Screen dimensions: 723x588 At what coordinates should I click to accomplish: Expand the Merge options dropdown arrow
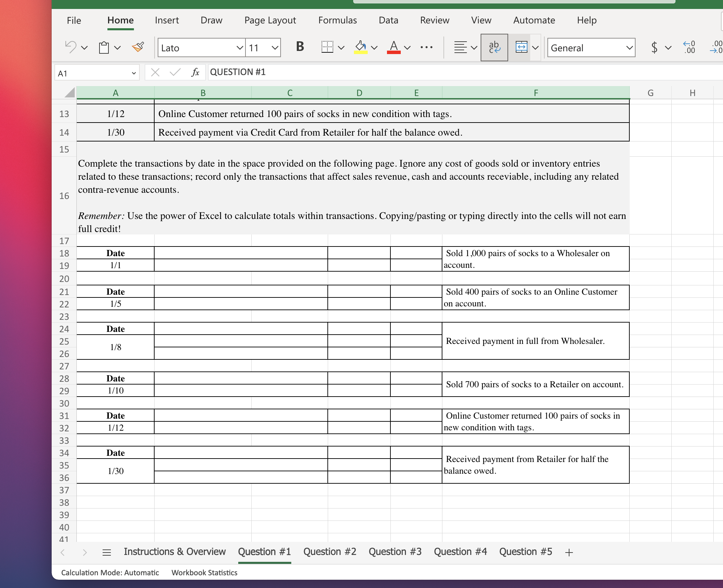click(535, 48)
